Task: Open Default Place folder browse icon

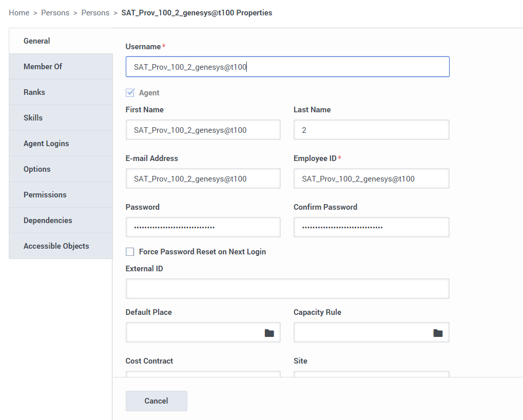Action: (269, 333)
